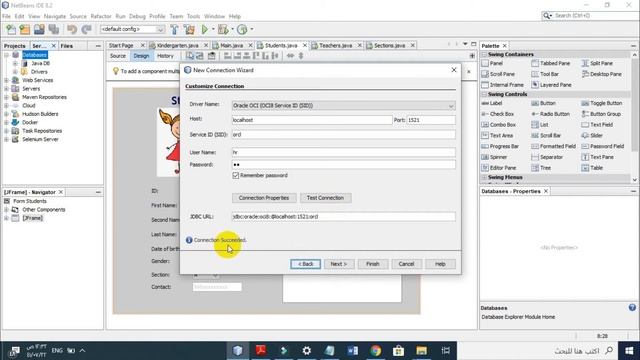
Task: Select the Selenium Server tree item
Action: click(x=40, y=139)
